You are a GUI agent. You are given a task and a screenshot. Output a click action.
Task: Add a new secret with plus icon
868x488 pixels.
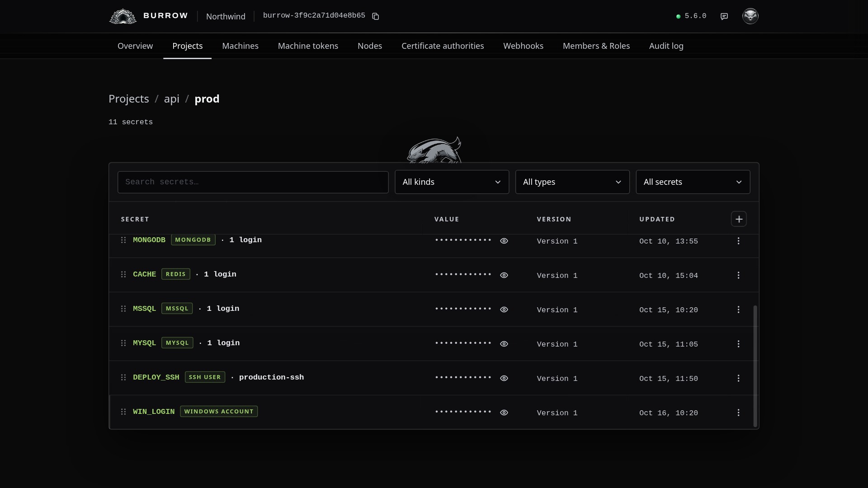[x=739, y=219]
